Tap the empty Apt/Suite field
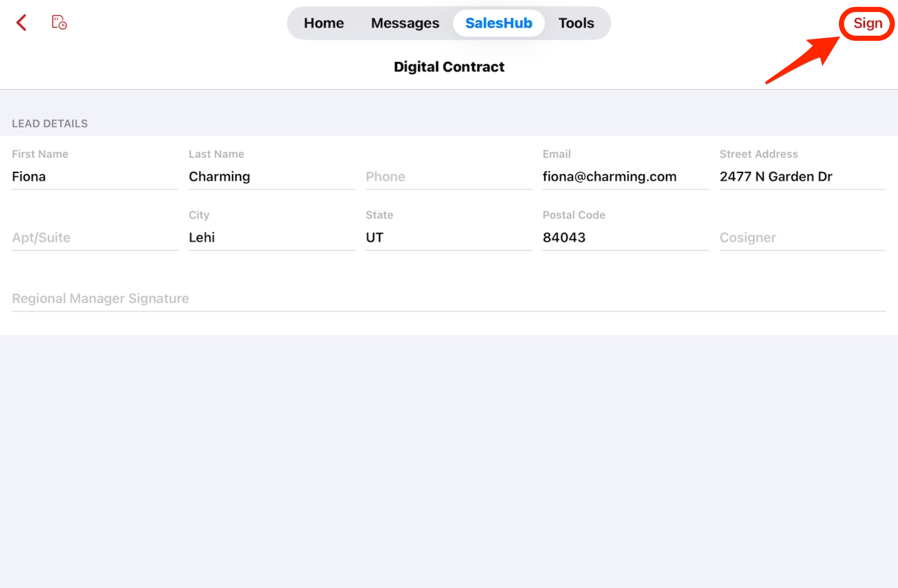 94,237
